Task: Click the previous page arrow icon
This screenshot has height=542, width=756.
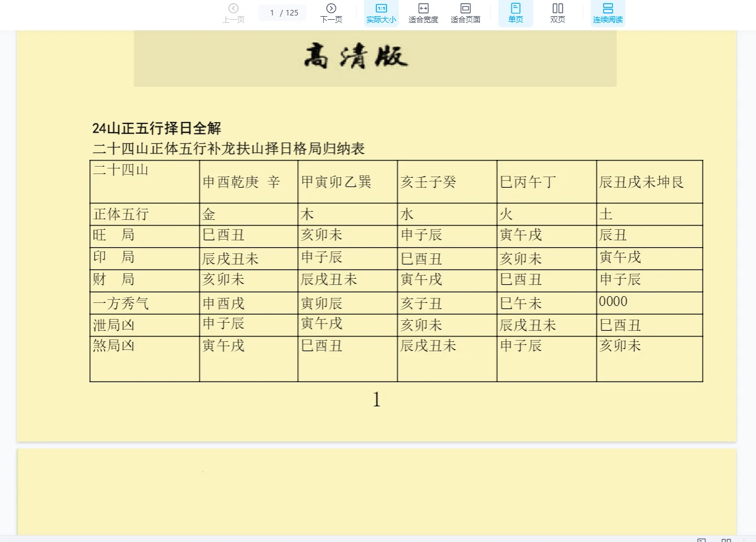Action: [x=233, y=7]
